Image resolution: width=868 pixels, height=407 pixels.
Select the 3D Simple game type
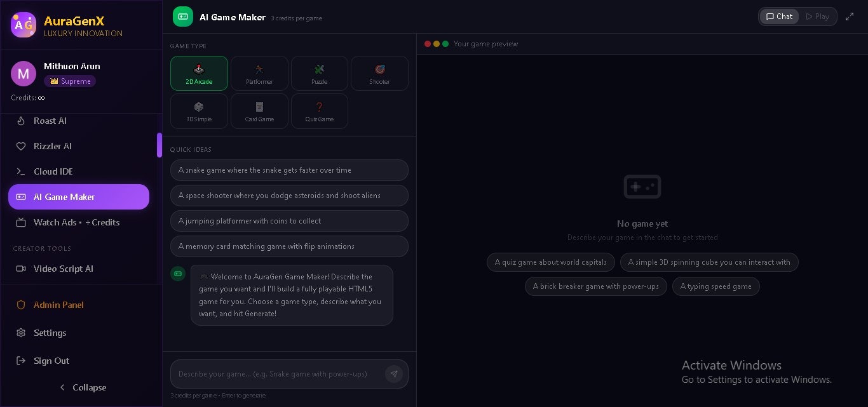[x=199, y=111]
